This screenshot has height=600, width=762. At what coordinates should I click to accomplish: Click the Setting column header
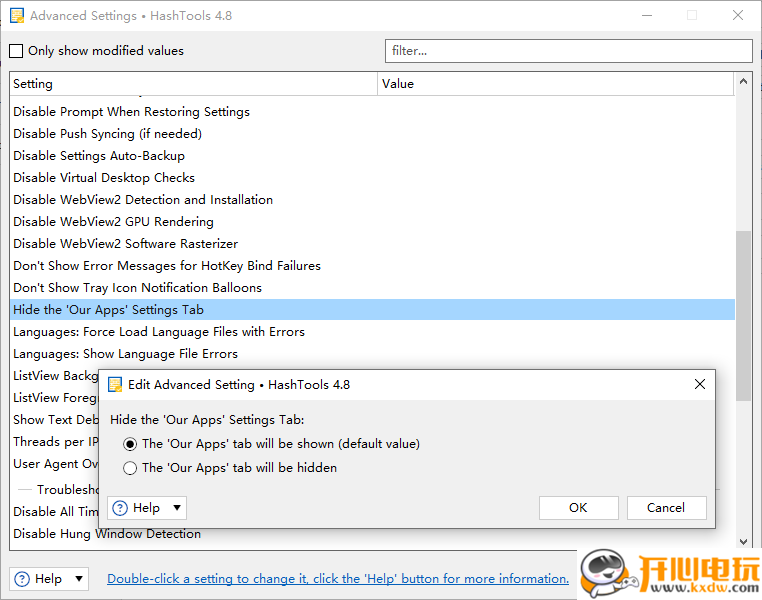point(193,84)
